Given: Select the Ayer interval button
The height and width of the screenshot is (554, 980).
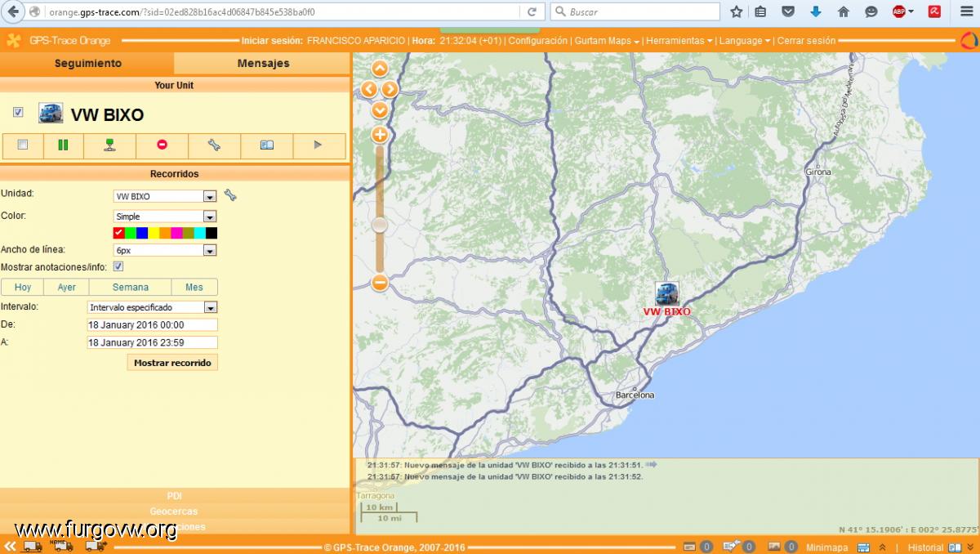Looking at the screenshot, I should coord(67,287).
